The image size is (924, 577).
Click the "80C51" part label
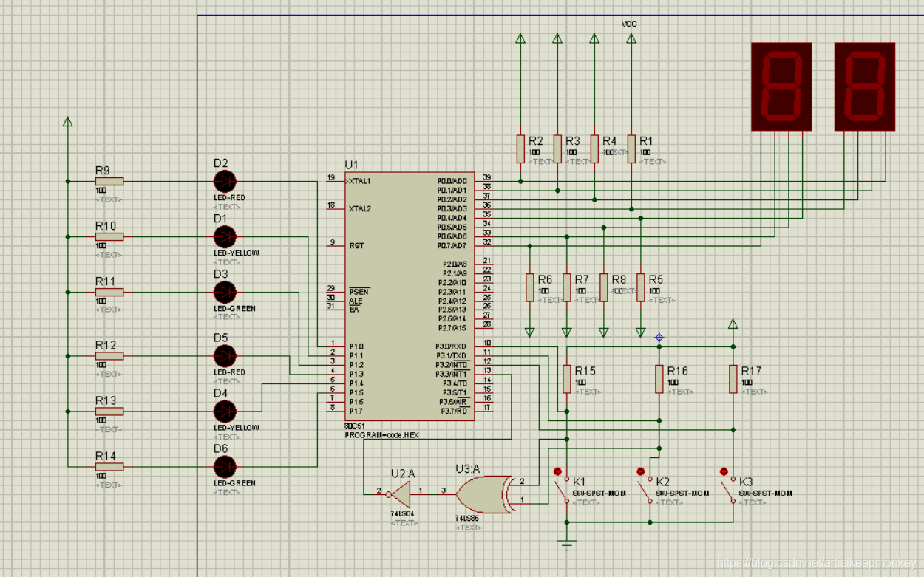[356, 426]
